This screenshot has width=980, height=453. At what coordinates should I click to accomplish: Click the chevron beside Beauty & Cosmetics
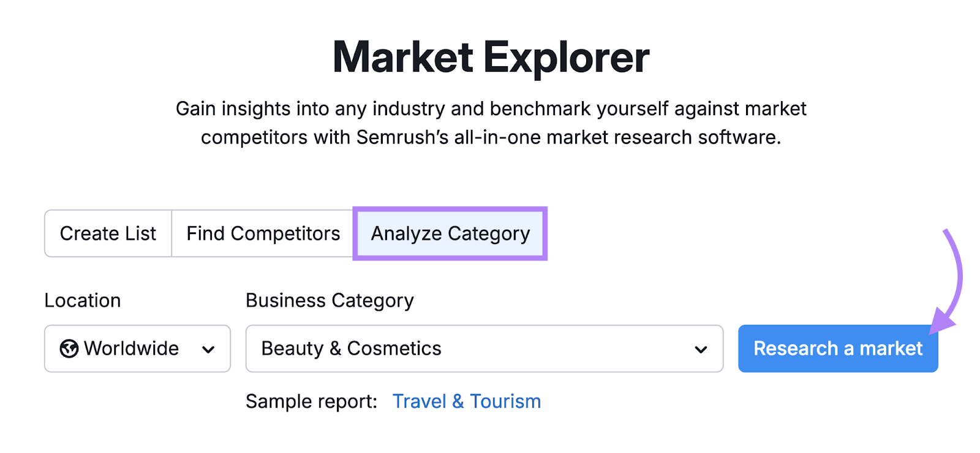701,349
